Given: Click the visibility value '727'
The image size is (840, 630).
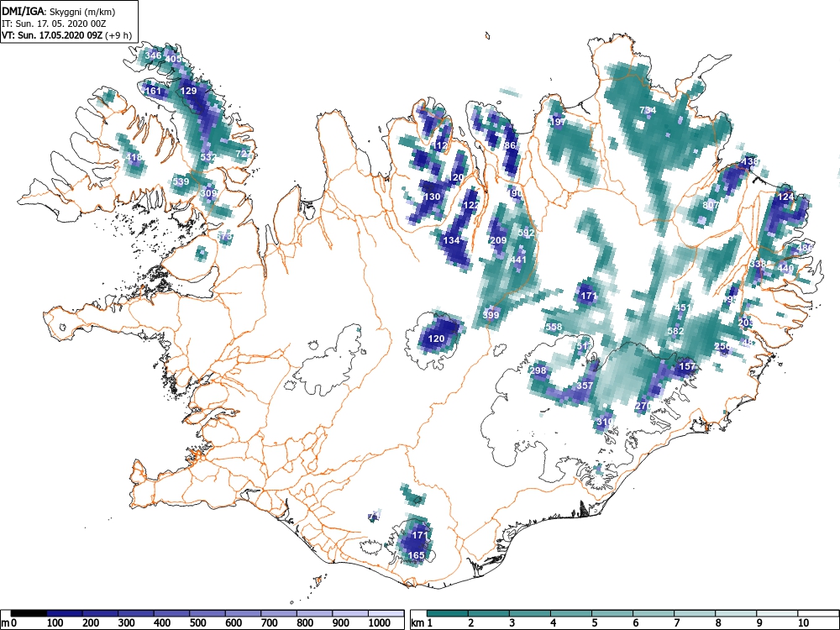Looking at the screenshot, I should (x=244, y=154).
